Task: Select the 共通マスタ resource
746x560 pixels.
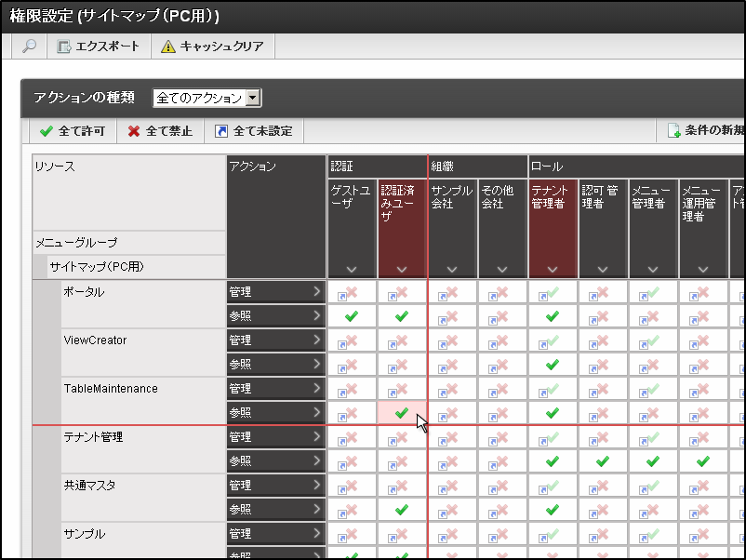Action: click(143, 498)
